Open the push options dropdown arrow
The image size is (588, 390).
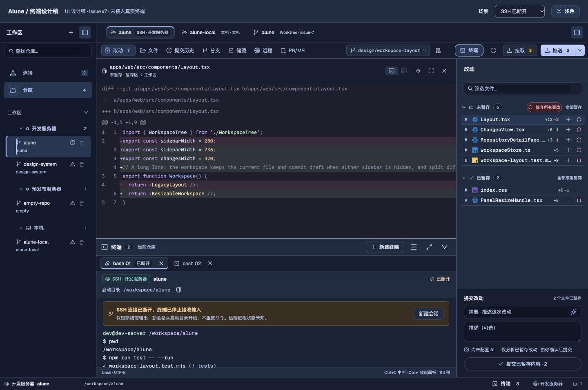pyautogui.click(x=580, y=51)
